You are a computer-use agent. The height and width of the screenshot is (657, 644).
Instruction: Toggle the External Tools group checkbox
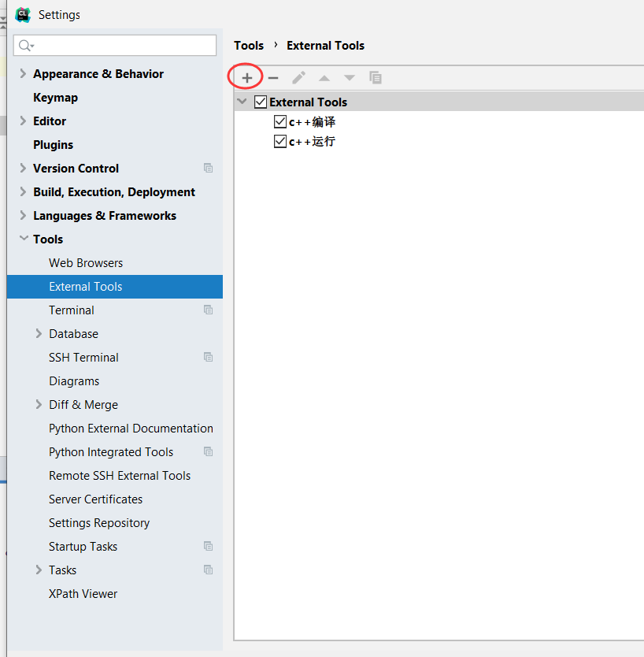(x=261, y=102)
